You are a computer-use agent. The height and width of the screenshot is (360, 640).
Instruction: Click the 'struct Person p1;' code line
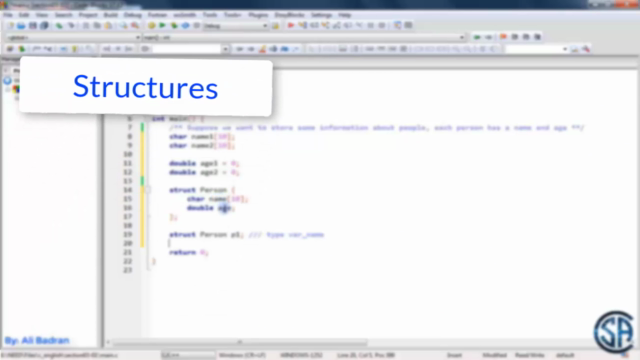coord(206,235)
